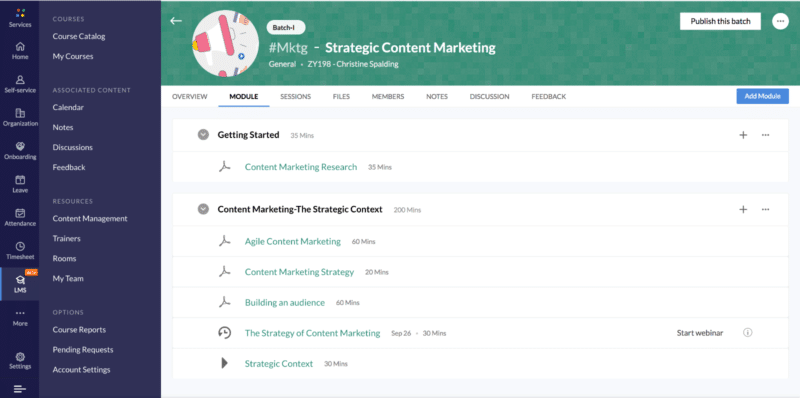Open Timesheet from the side rail
Viewport: 800px width, 398px height.
20,246
